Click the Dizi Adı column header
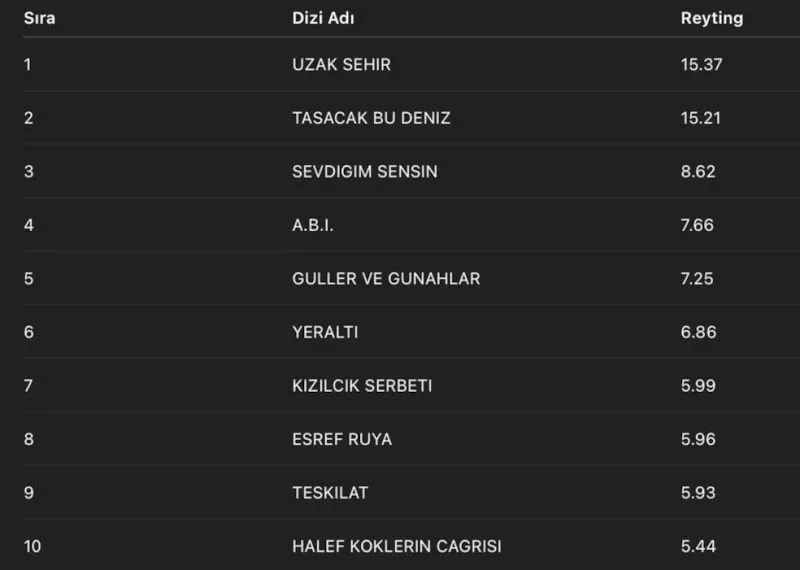This screenshot has height=570, width=800. coord(323,19)
